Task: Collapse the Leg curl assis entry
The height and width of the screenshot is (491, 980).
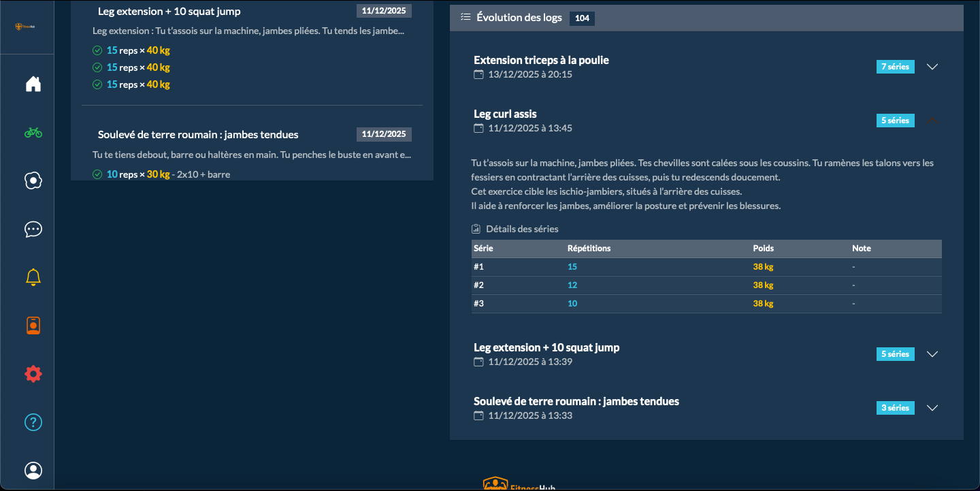Action: point(932,119)
